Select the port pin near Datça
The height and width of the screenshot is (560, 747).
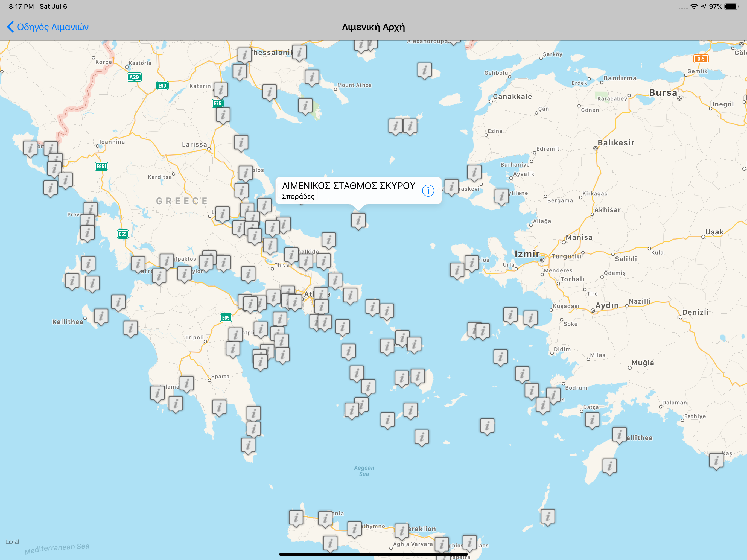(592, 420)
